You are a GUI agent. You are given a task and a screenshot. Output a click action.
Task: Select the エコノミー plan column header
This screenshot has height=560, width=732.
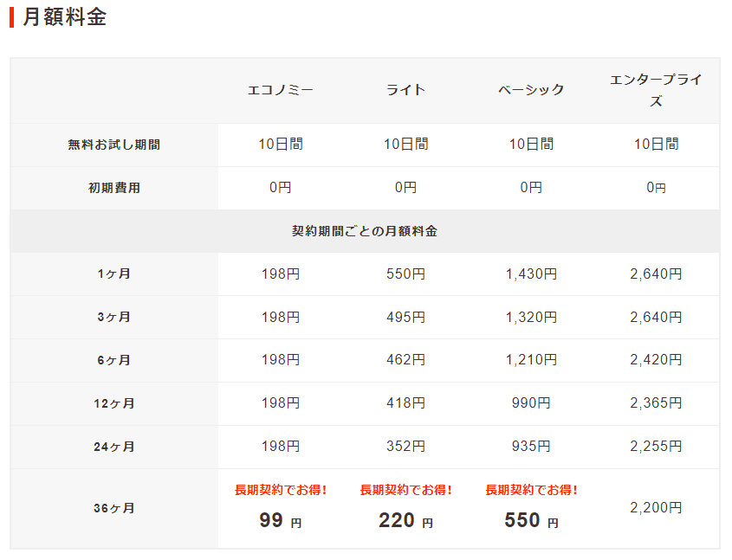coord(281,90)
